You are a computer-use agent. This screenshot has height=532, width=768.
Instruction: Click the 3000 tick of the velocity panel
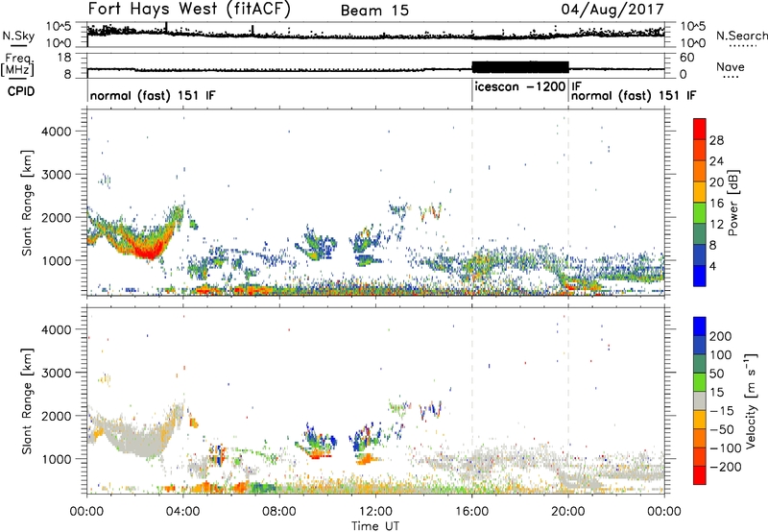click(x=57, y=373)
